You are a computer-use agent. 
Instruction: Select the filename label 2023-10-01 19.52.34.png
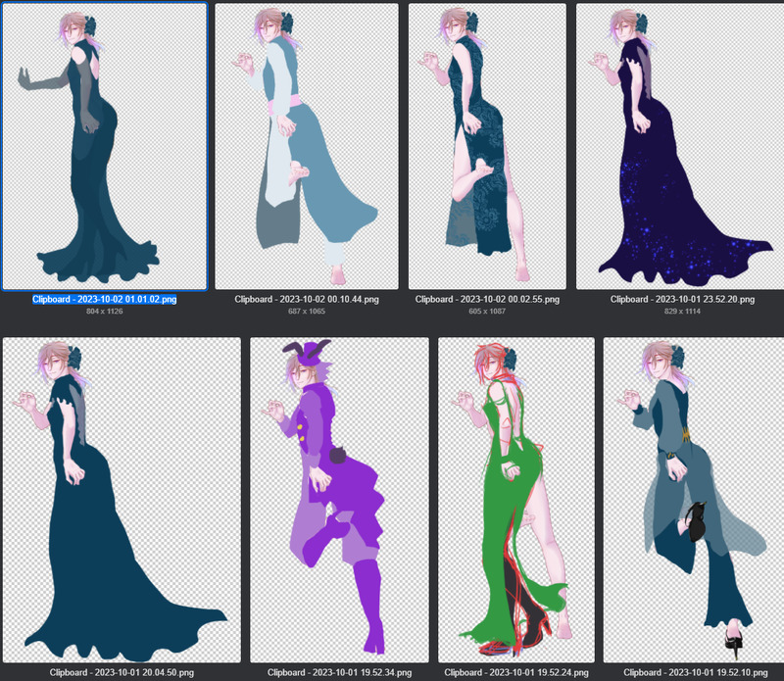[x=339, y=673]
